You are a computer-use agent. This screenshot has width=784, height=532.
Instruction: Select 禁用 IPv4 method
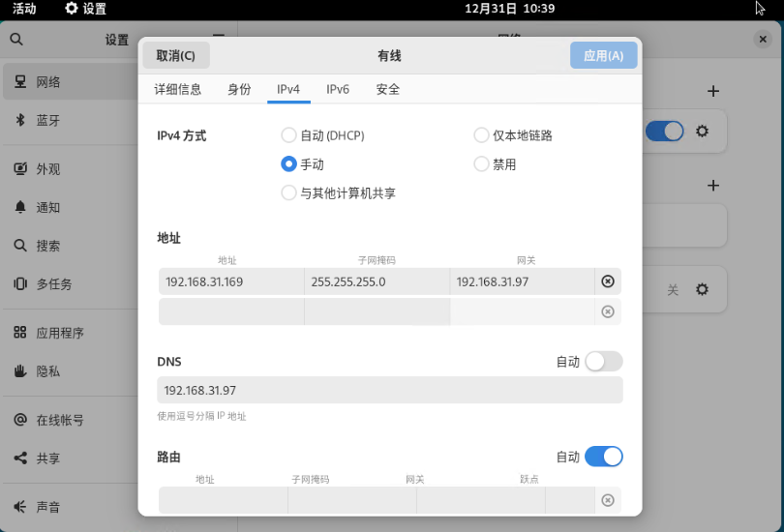(x=495, y=163)
